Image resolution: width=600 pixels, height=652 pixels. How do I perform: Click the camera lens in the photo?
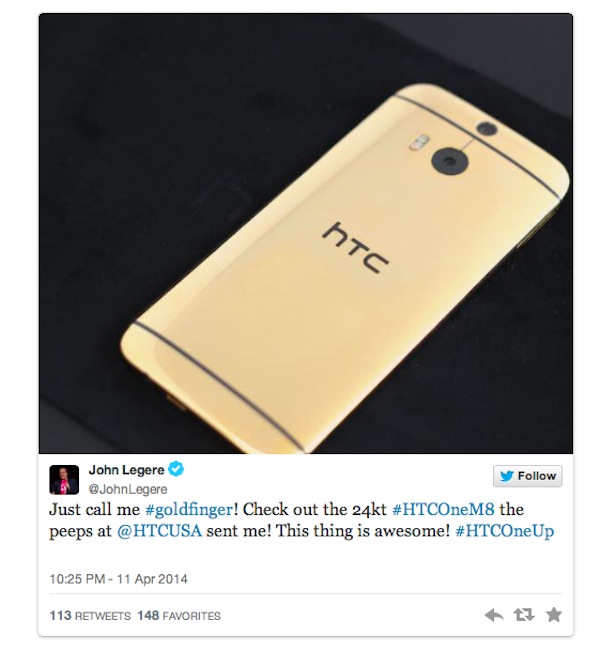[x=450, y=161]
